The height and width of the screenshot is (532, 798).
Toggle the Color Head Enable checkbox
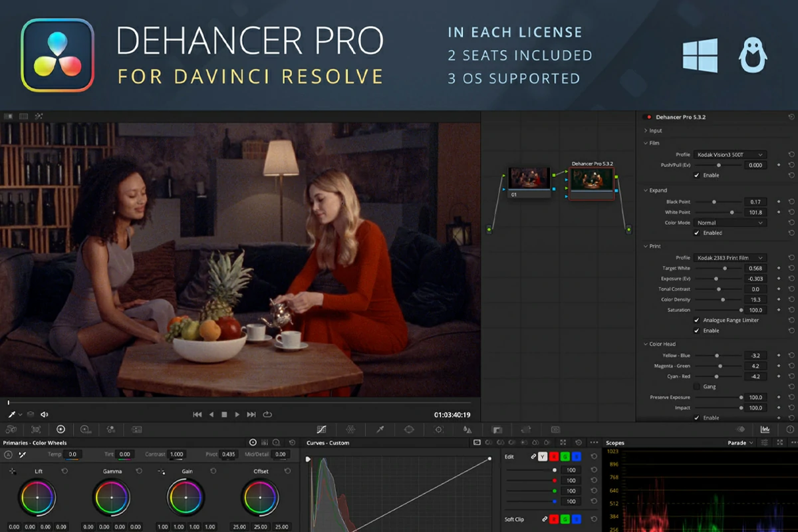[x=697, y=418]
